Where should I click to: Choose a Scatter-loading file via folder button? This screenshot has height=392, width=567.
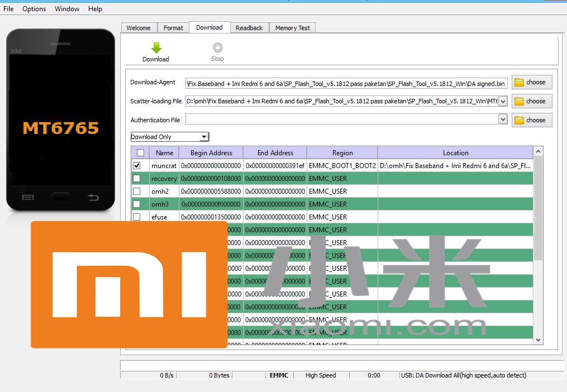point(532,101)
